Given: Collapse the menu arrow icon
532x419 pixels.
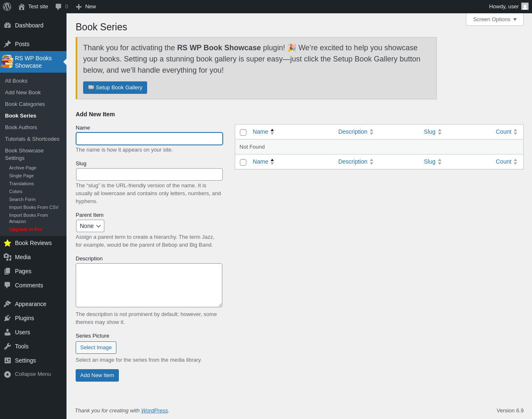Looking at the screenshot, I should tap(7, 374).
